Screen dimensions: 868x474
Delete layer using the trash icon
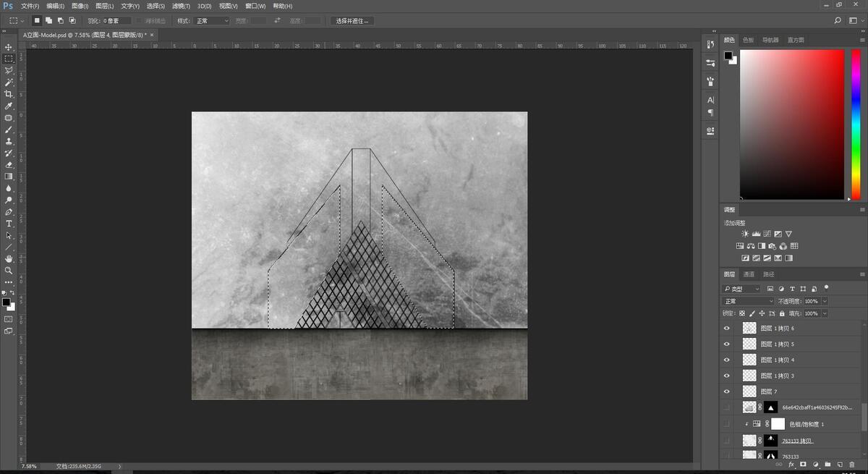852,465
